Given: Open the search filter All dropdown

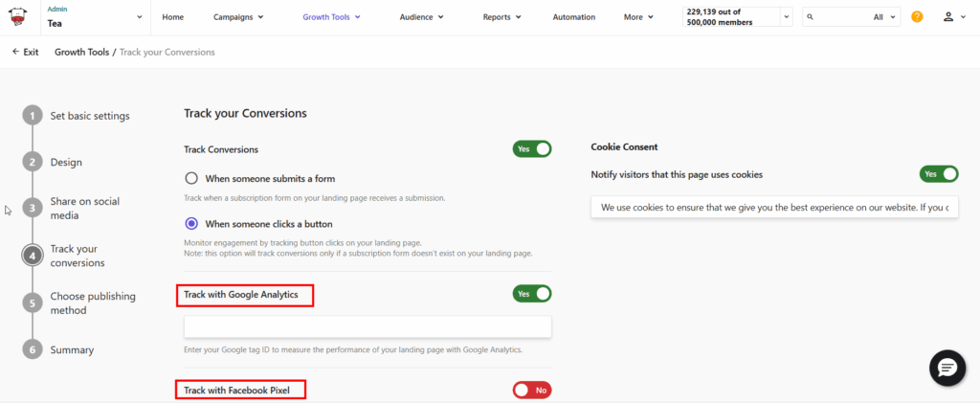Looking at the screenshot, I should 885,17.
